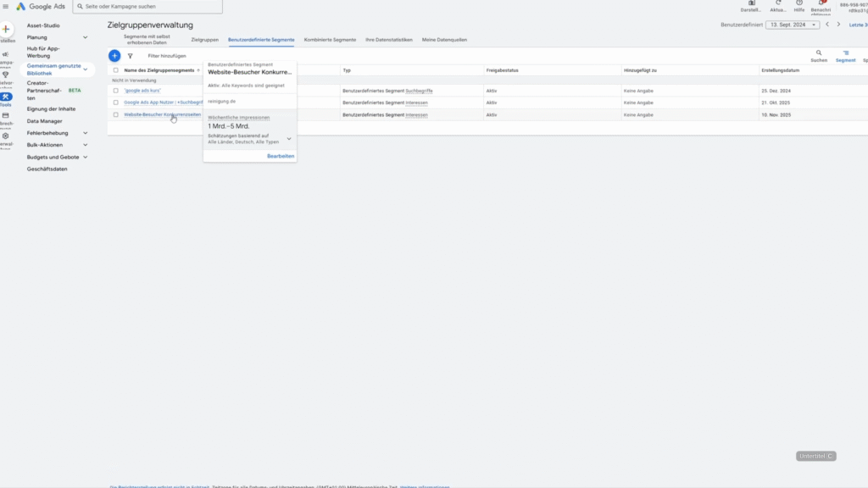
Task: Click the Weitere Informationen footer link
Action: (x=425, y=486)
